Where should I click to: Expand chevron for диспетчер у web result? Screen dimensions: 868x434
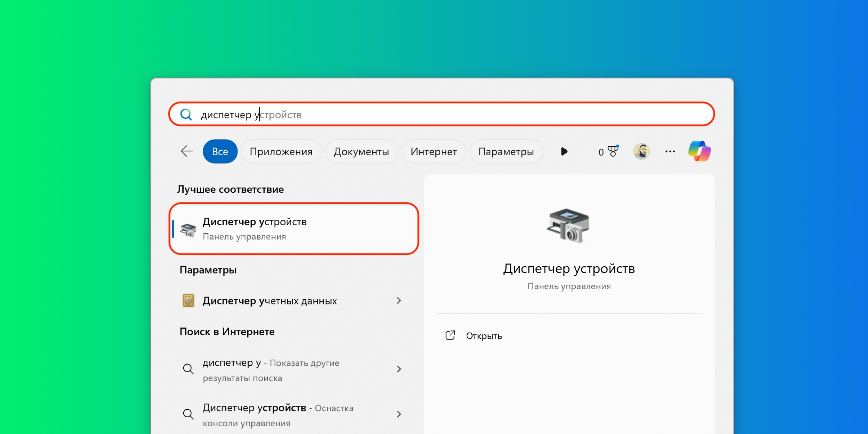399,369
